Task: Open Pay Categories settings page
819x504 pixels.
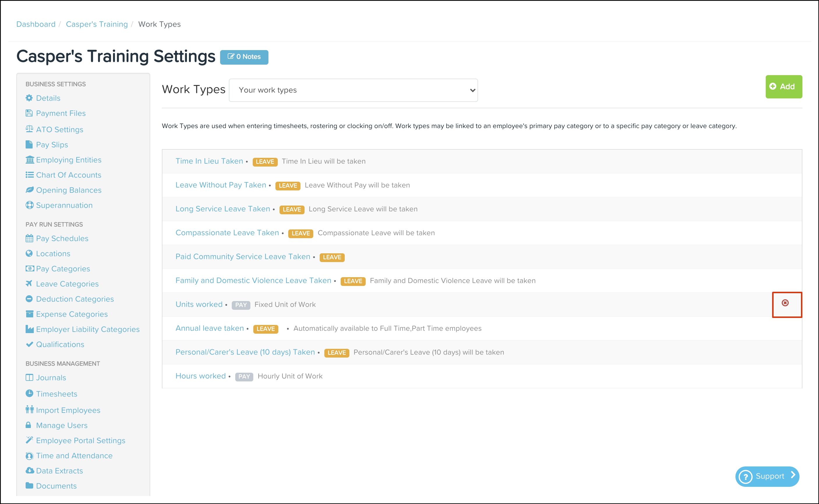Action: [x=63, y=269]
